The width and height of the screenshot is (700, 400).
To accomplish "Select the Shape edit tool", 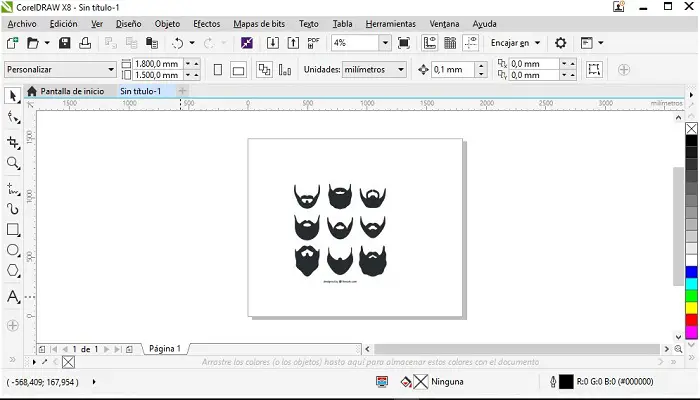I will [13, 118].
